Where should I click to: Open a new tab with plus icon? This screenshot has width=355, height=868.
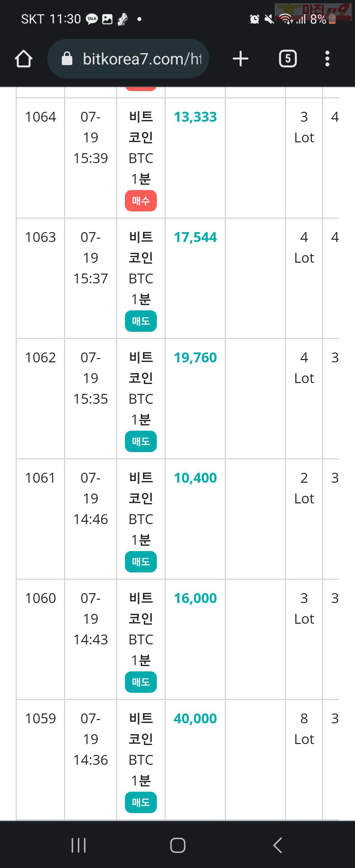241,59
